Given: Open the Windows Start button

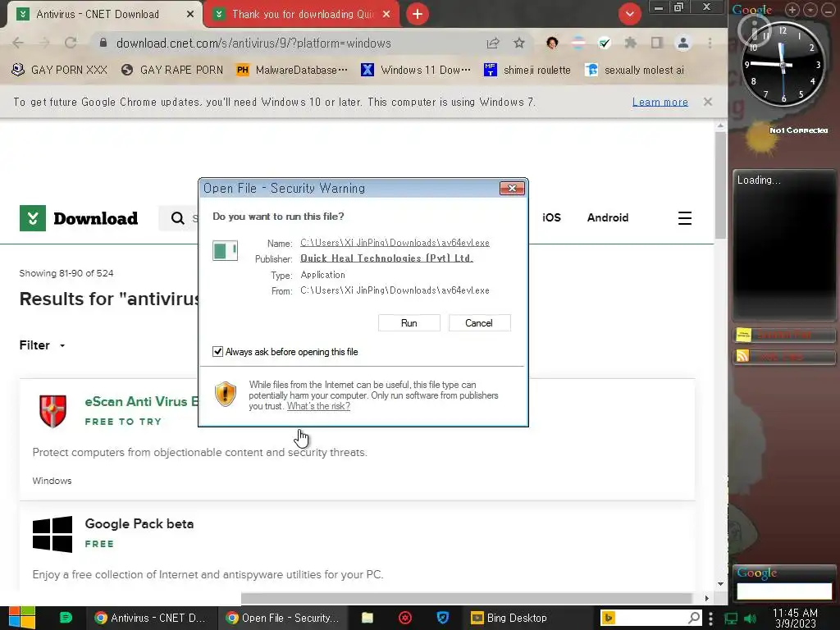Looking at the screenshot, I should point(22,618).
